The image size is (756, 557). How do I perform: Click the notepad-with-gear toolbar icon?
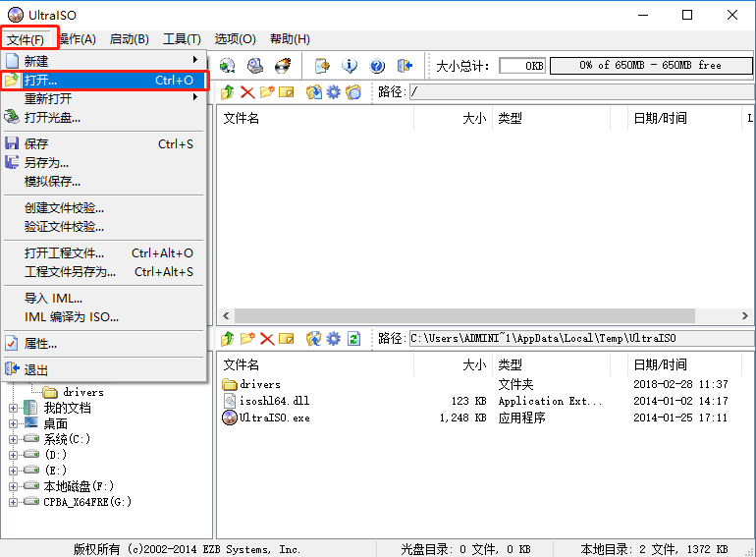(x=322, y=66)
